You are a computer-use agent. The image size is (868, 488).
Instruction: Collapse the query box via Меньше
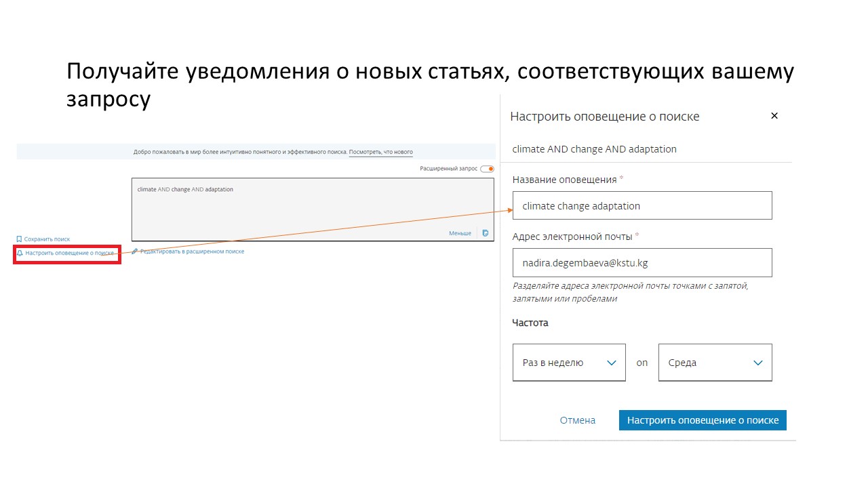(460, 233)
